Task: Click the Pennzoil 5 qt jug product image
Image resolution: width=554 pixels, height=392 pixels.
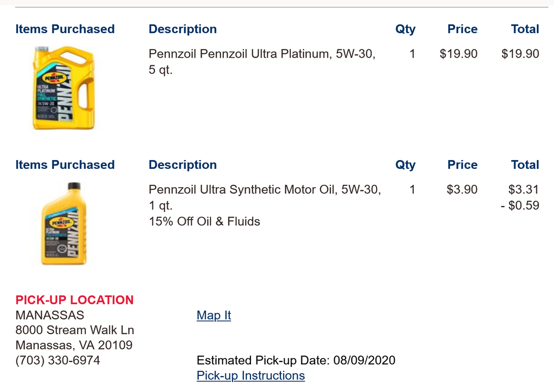Action: [x=64, y=87]
